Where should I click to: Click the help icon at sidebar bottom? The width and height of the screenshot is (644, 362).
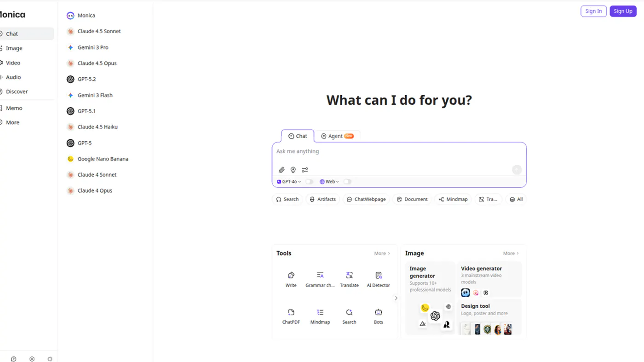point(13,359)
